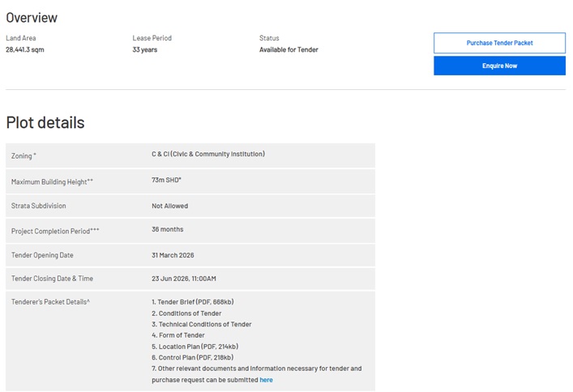Select the 31 March 2026 opening date

click(x=173, y=255)
